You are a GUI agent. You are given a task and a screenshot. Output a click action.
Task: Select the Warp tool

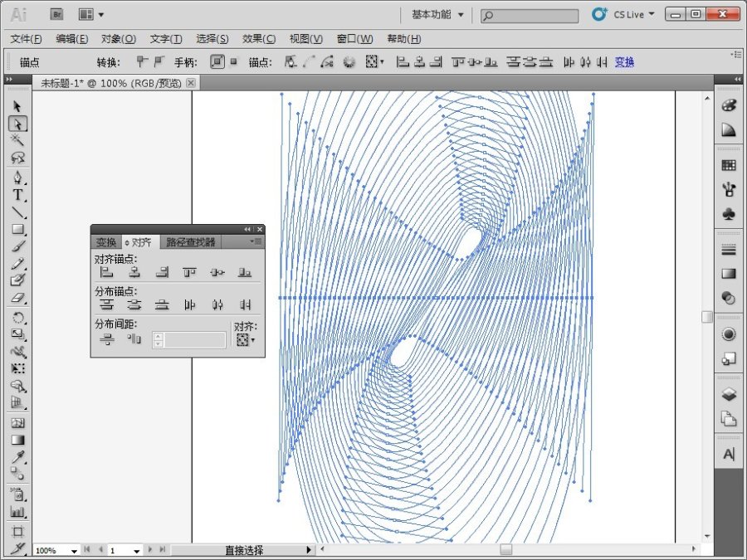click(x=17, y=352)
